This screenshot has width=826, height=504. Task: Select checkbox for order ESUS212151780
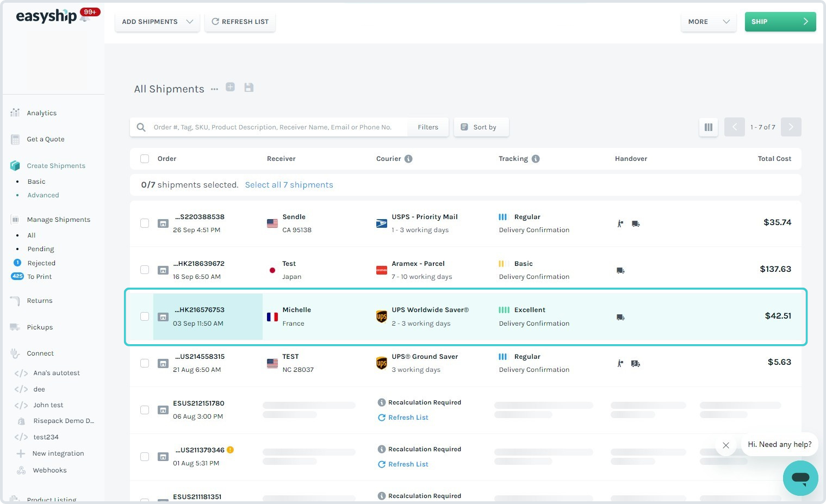click(145, 410)
